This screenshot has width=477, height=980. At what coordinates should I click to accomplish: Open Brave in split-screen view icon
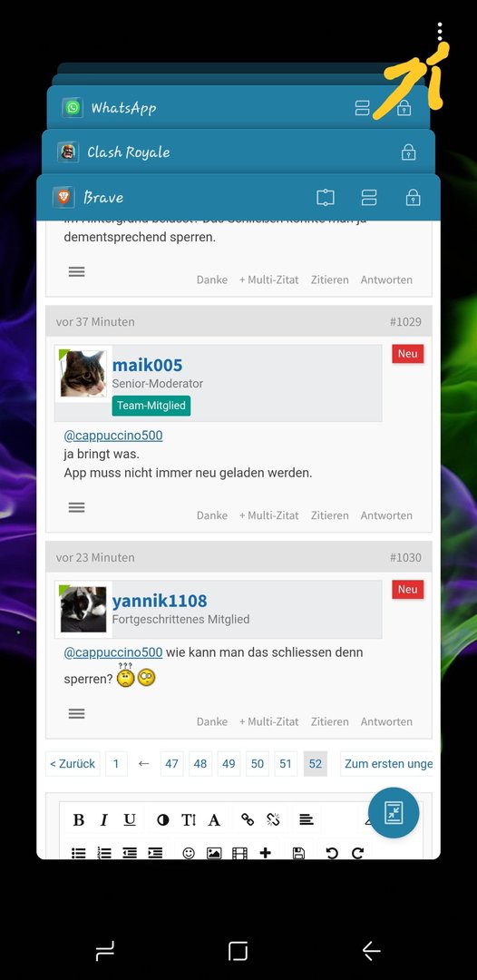[x=369, y=198]
